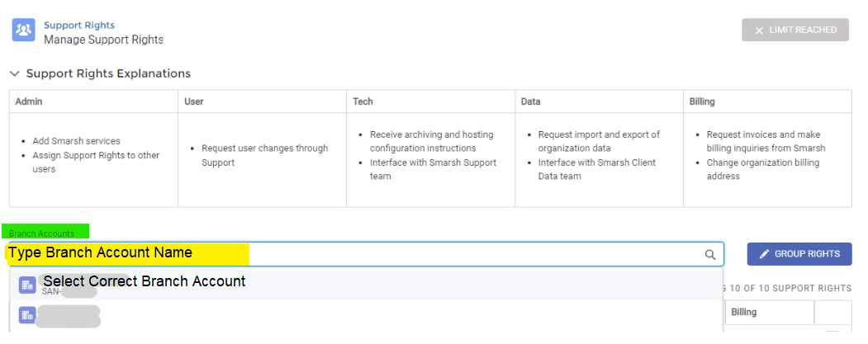This screenshot has height=344, width=868.
Task: Click the Support Rights people icon
Action: 22,31
